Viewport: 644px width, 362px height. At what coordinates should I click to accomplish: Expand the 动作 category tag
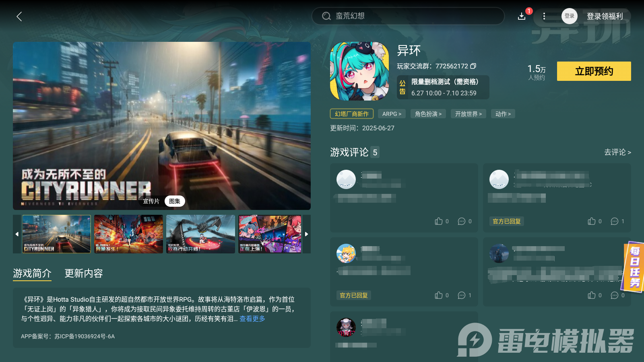coord(503,114)
